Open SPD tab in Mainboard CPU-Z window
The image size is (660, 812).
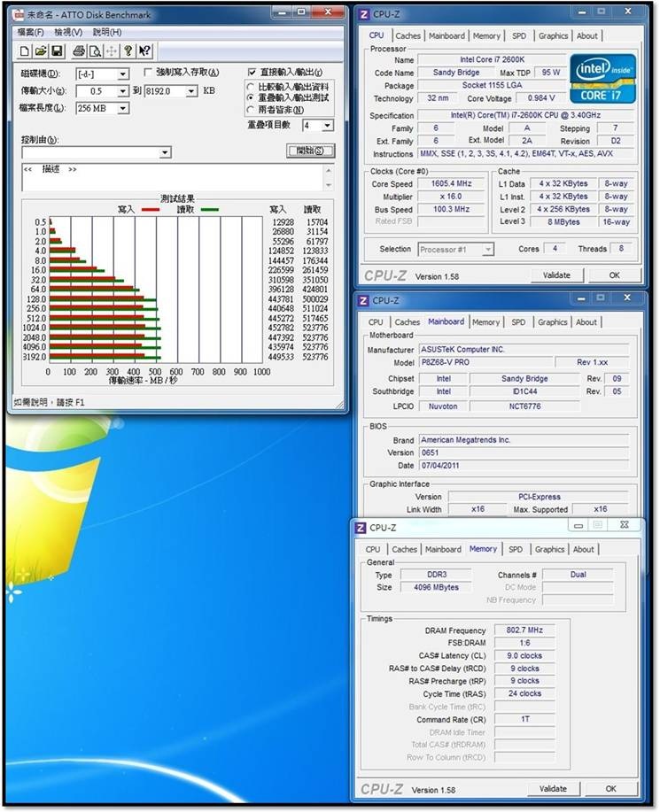point(518,322)
